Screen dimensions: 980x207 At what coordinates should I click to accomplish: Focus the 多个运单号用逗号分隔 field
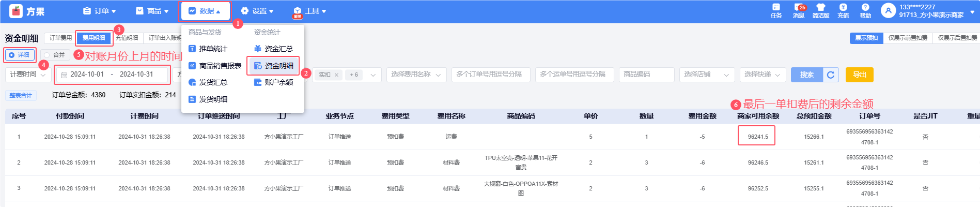[x=575, y=75]
